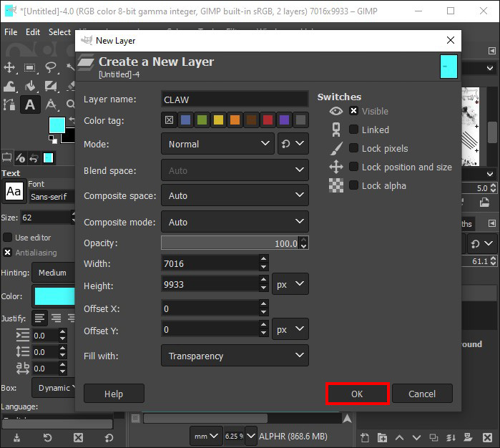The width and height of the screenshot is (500, 448).
Task: Click the Layer name field containing CLAW
Action: click(x=235, y=99)
